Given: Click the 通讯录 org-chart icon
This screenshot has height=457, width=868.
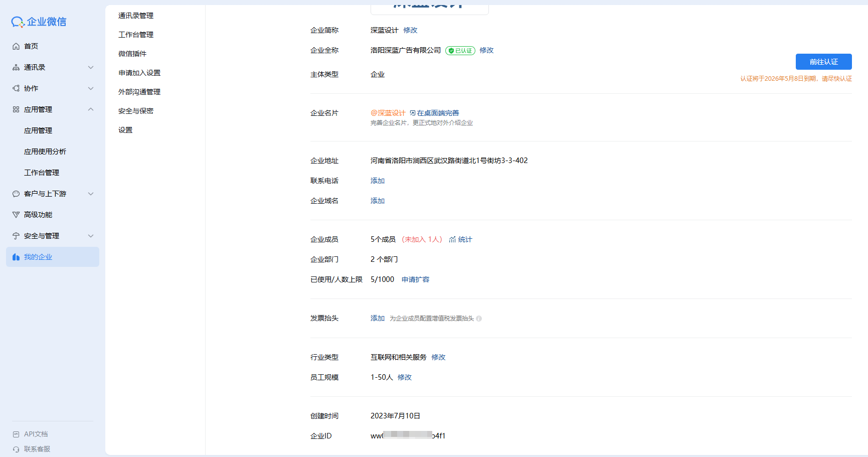Looking at the screenshot, I should point(16,67).
